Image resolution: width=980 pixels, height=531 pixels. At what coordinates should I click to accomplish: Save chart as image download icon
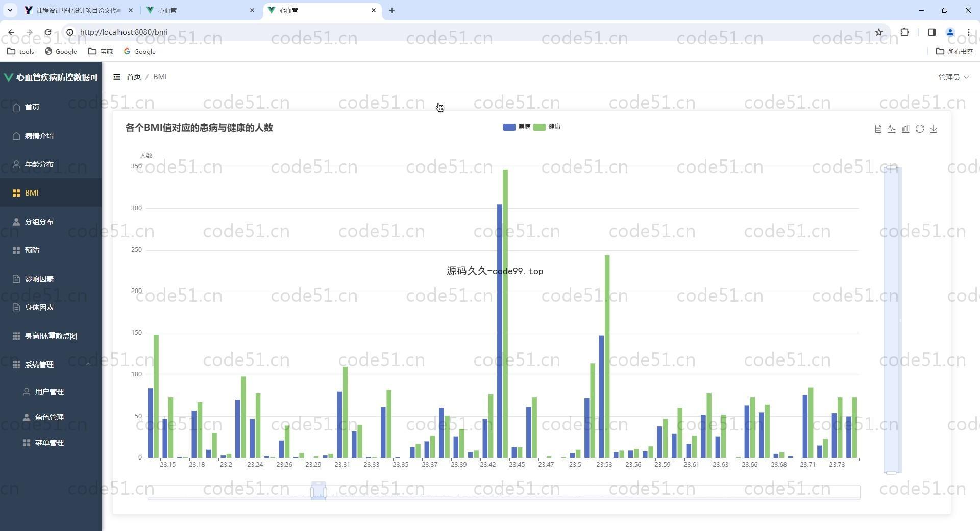click(x=934, y=129)
